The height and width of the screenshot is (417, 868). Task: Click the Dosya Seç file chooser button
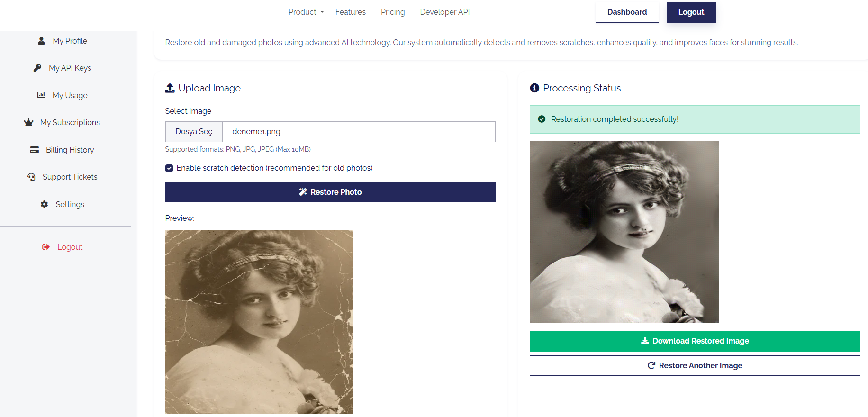[194, 132]
